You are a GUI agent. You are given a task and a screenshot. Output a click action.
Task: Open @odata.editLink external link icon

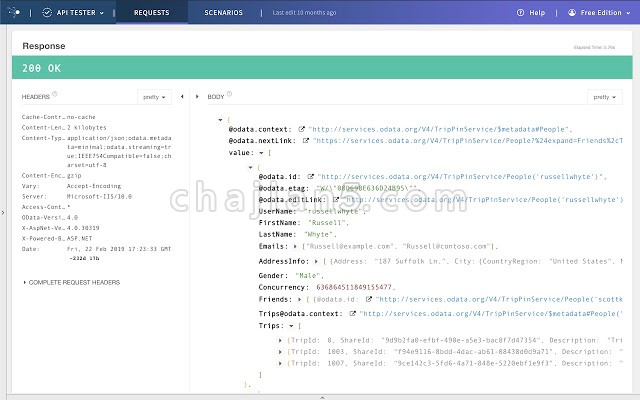pyautogui.click(x=336, y=200)
